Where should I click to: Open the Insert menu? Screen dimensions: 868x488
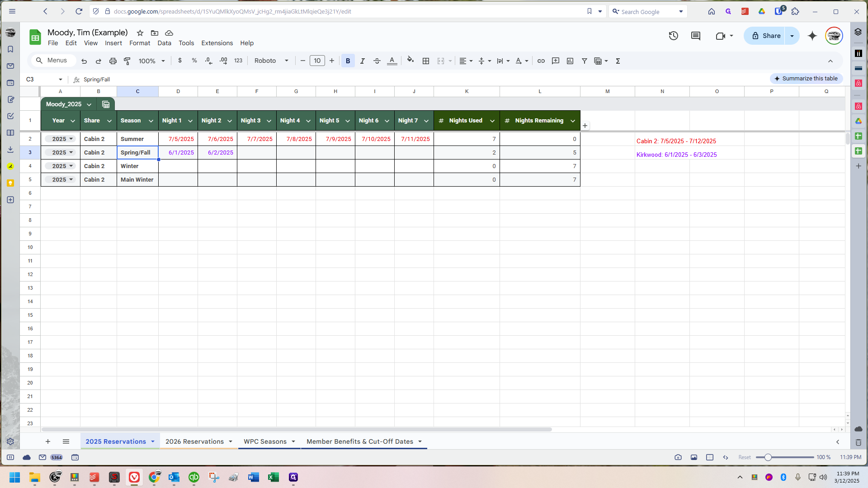click(x=113, y=43)
